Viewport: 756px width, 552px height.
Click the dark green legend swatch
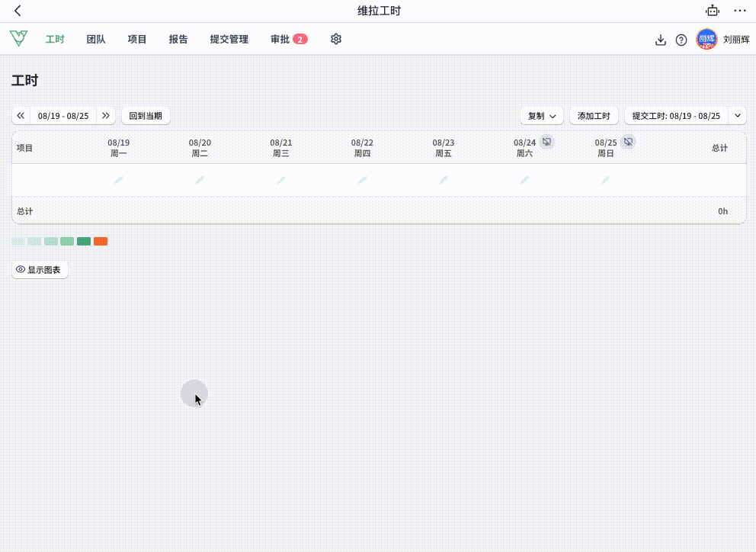pos(84,241)
